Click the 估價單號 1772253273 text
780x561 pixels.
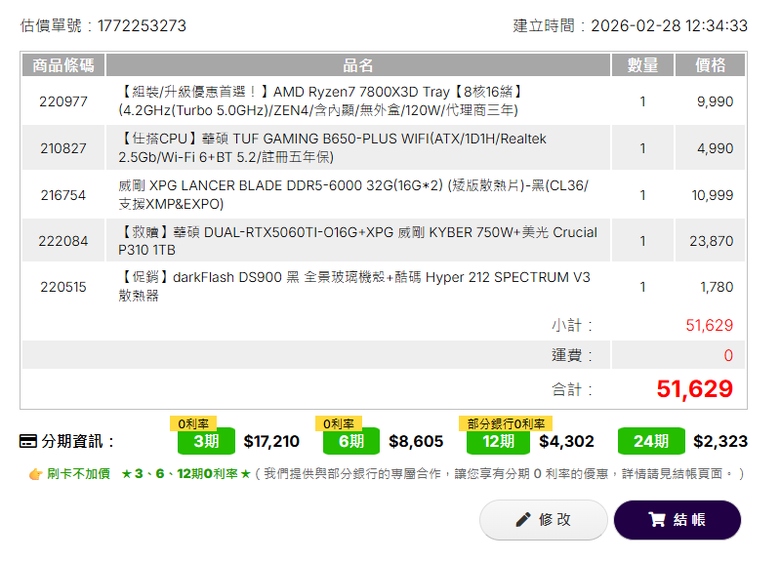pyautogui.click(x=103, y=25)
